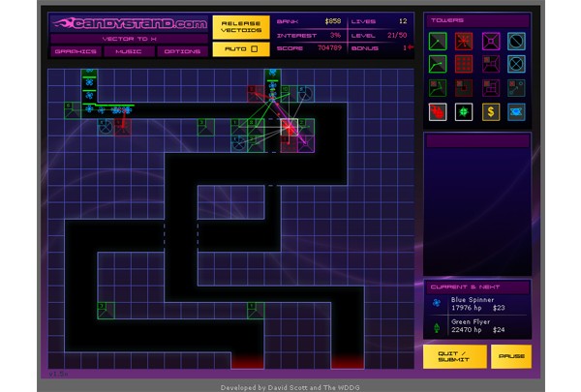
Task: Click the empty tower info panel header
Action: pyautogui.click(x=477, y=141)
